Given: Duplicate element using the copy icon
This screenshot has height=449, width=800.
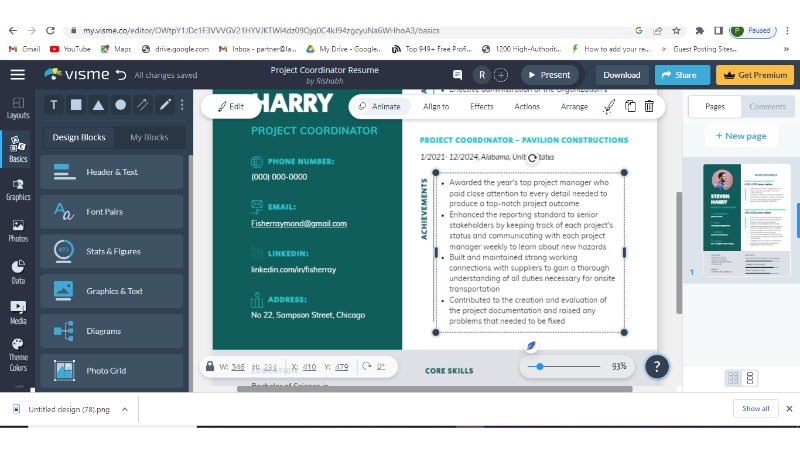Looking at the screenshot, I should coord(630,106).
